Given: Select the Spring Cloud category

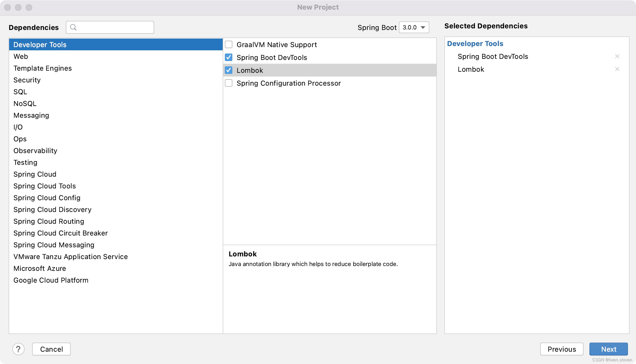Looking at the screenshot, I should pyautogui.click(x=116, y=174).
